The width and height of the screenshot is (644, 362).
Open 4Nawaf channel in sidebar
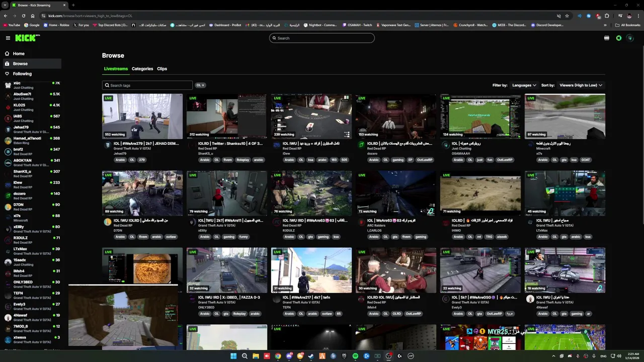(31, 317)
